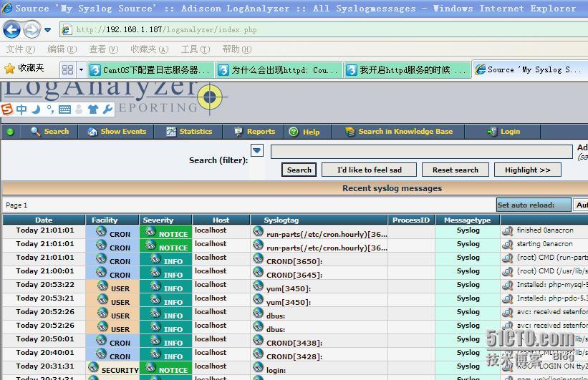
Task: Open message details icon for finished 0anacron
Action: tap(508, 231)
